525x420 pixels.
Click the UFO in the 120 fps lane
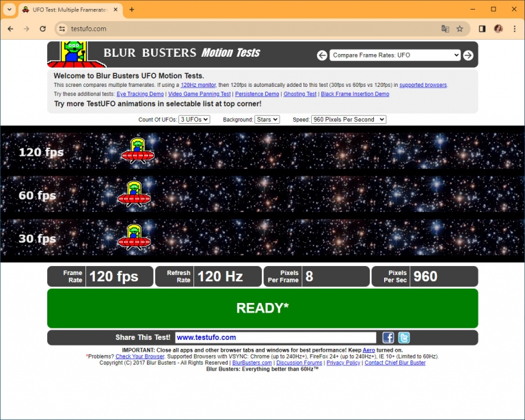[137, 151]
